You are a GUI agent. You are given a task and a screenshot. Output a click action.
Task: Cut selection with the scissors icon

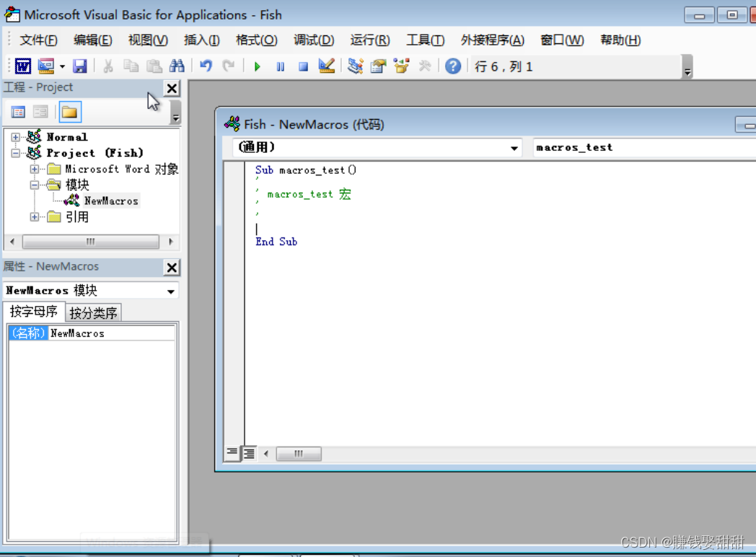[108, 66]
